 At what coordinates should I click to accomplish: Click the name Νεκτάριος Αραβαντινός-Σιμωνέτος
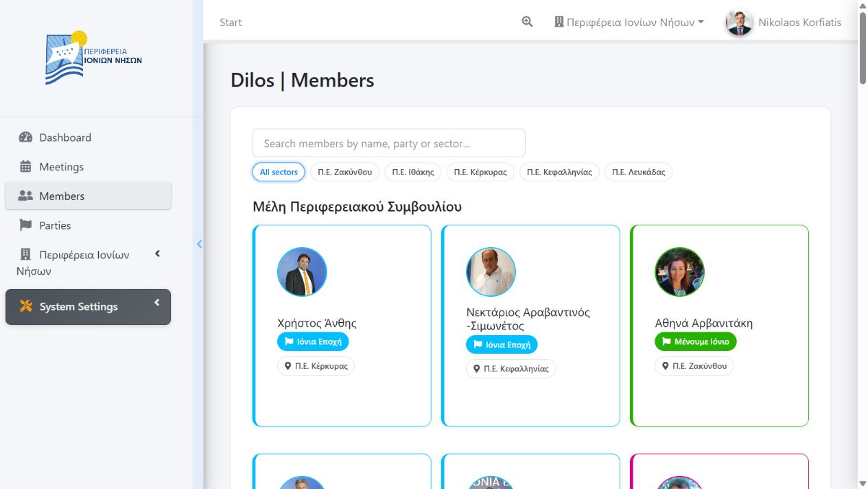(x=528, y=319)
